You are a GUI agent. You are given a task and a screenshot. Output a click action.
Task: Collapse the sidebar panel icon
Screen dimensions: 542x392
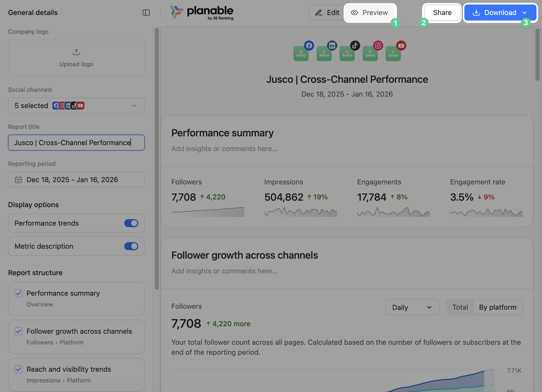click(146, 13)
